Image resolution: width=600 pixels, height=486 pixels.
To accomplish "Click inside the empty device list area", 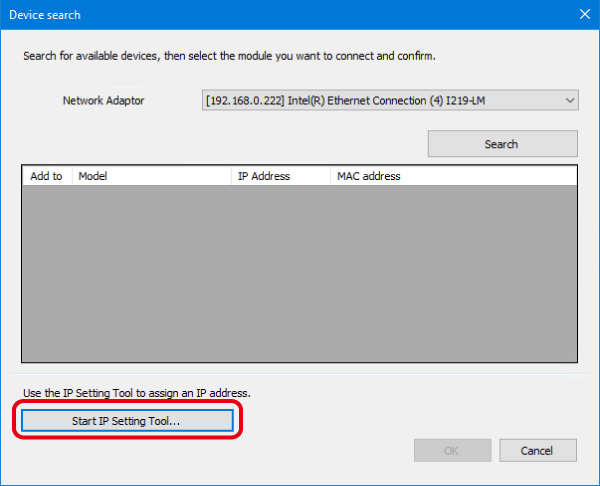I will pyautogui.click(x=299, y=272).
